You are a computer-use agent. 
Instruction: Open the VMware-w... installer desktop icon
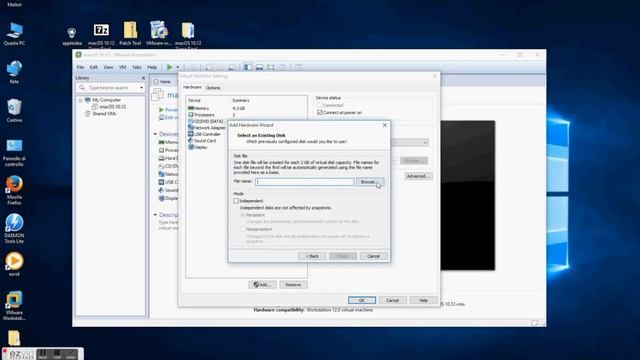click(x=159, y=33)
